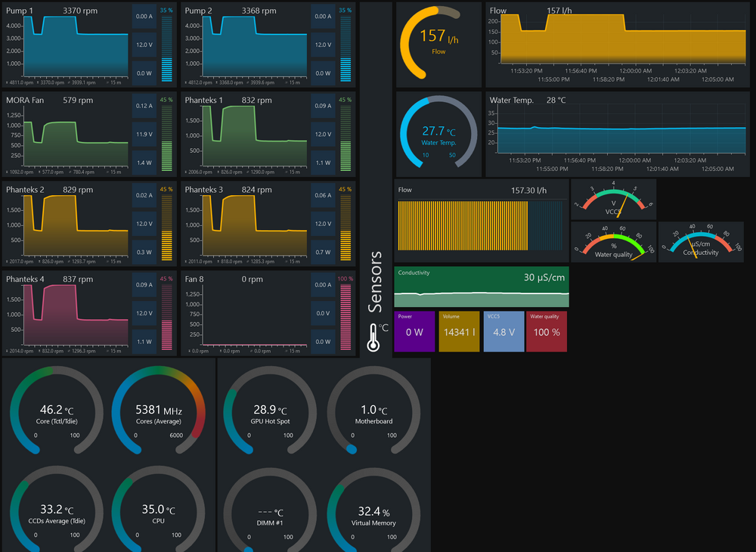This screenshot has height=552, width=756.
Task: Click the thermometer icon below Sensors label
Action: (373, 336)
